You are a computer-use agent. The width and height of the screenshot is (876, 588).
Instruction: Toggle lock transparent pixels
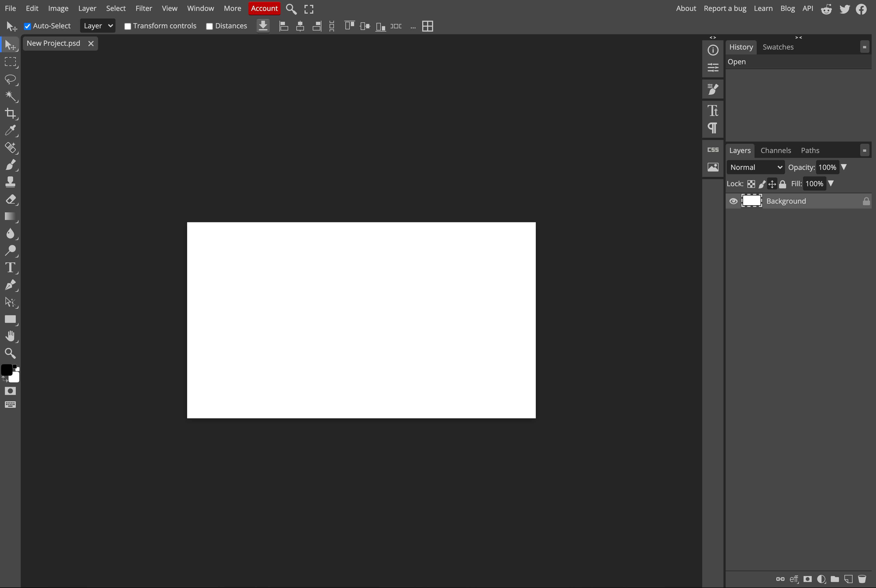(x=751, y=184)
